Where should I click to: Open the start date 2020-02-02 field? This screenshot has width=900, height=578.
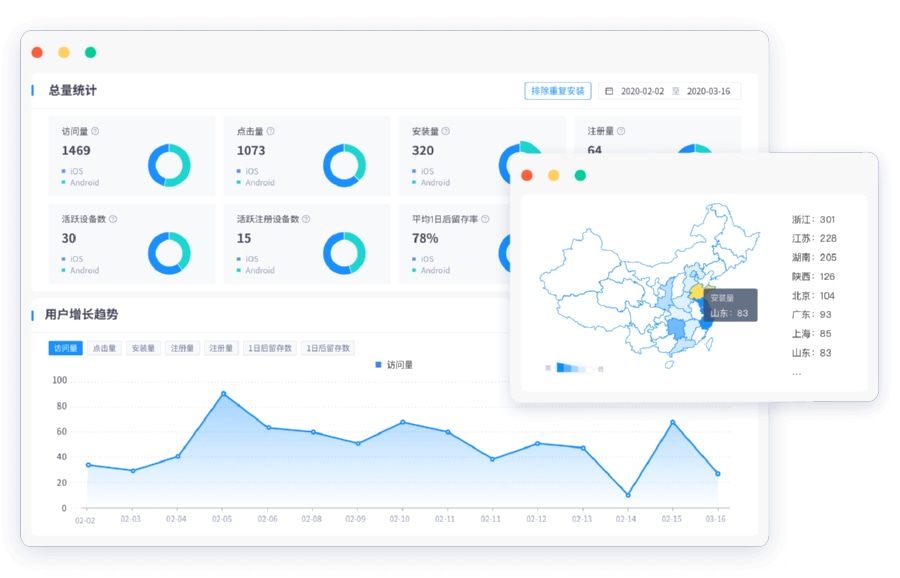pyautogui.click(x=642, y=91)
